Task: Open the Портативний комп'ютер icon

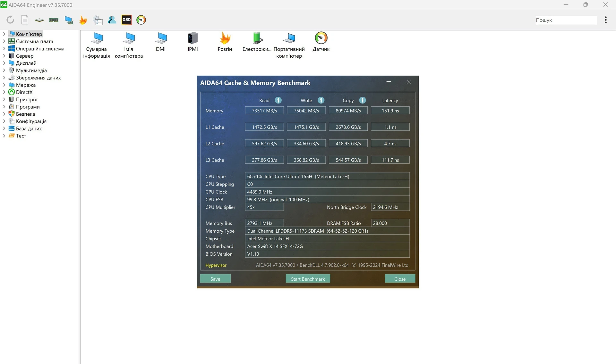Action: click(289, 45)
